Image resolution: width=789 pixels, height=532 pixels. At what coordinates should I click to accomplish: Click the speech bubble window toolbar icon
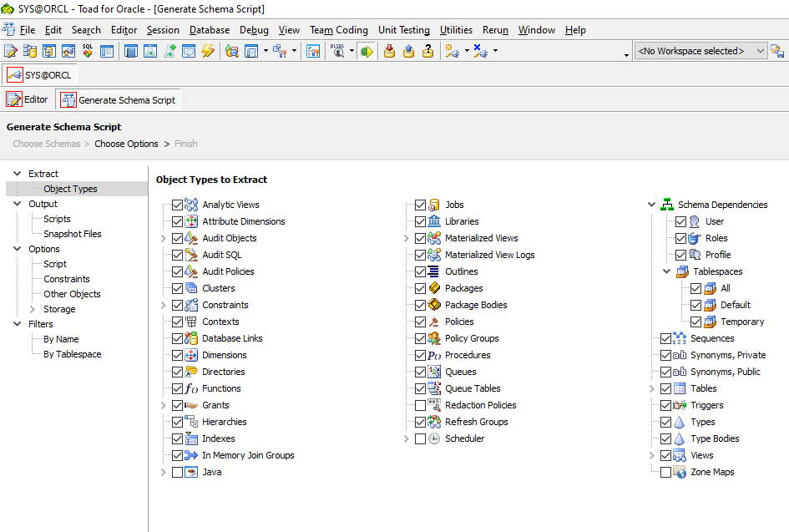pyautogui.click(x=189, y=51)
